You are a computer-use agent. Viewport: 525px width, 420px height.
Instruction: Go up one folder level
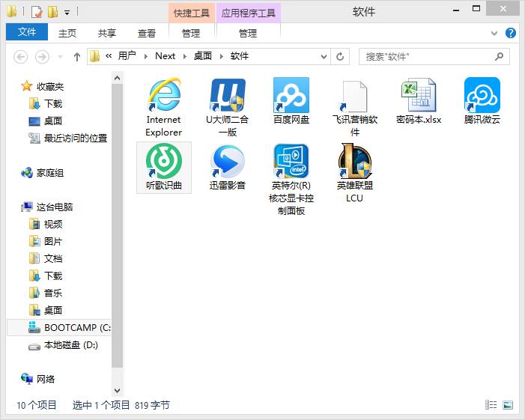(x=76, y=57)
